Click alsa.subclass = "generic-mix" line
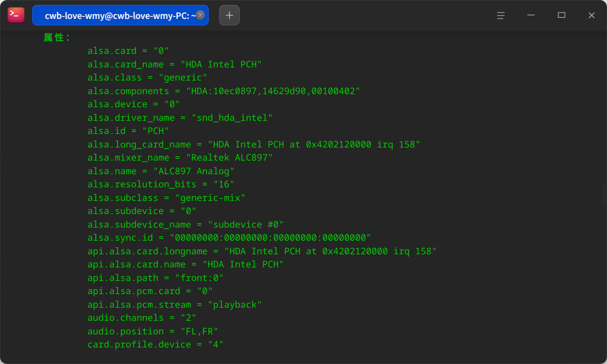The width and height of the screenshot is (607, 364). click(167, 198)
